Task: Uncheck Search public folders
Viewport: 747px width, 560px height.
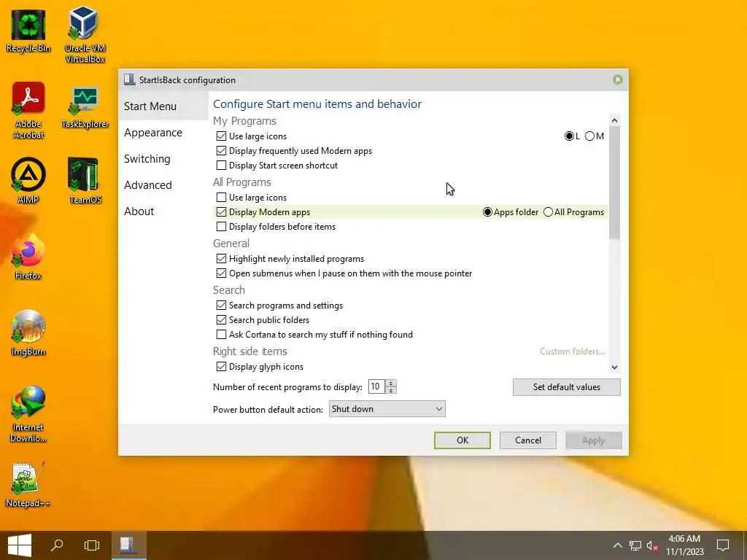Action: coord(221,320)
